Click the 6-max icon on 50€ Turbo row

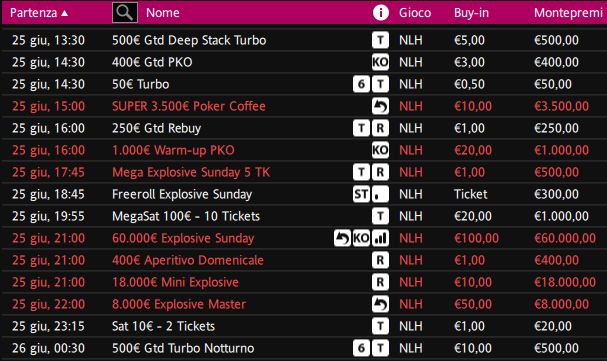361,84
